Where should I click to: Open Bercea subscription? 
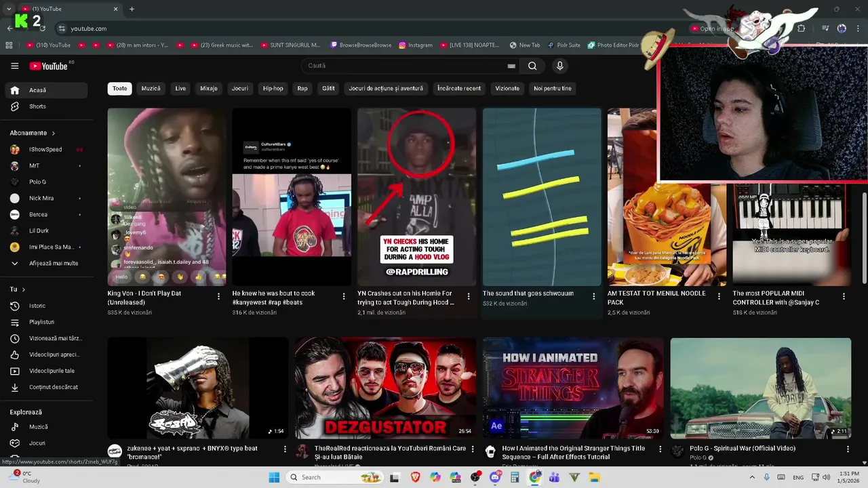[x=46, y=214]
